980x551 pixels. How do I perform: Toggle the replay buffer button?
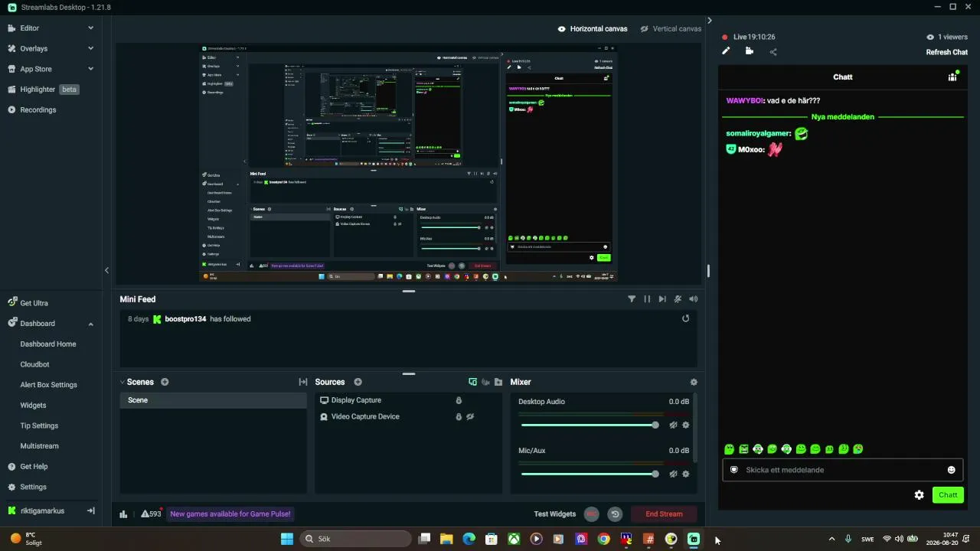click(615, 514)
